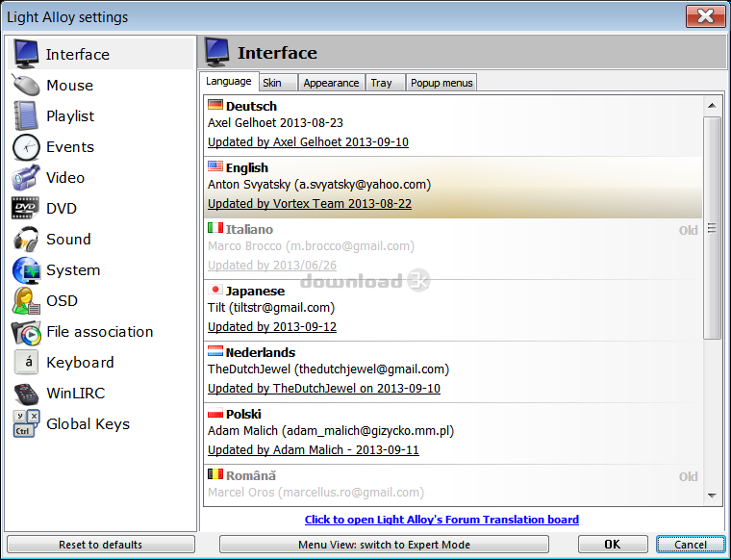
Task: Click Reset to defaults button
Action: click(x=101, y=545)
